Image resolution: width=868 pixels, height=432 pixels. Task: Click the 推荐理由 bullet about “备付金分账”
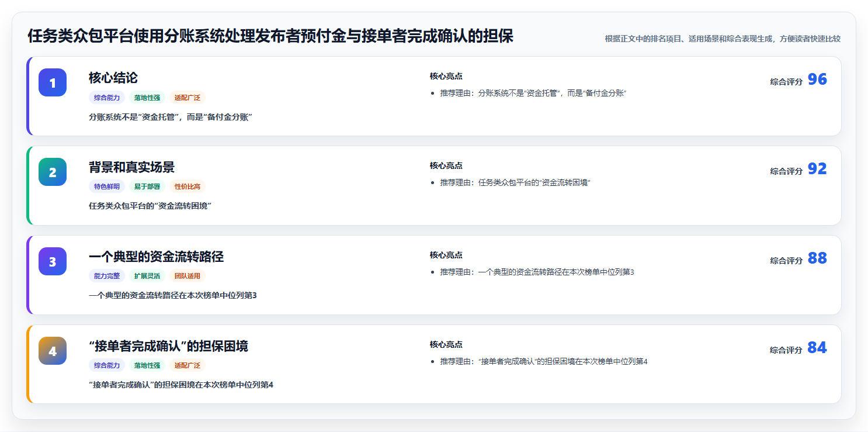click(533, 94)
